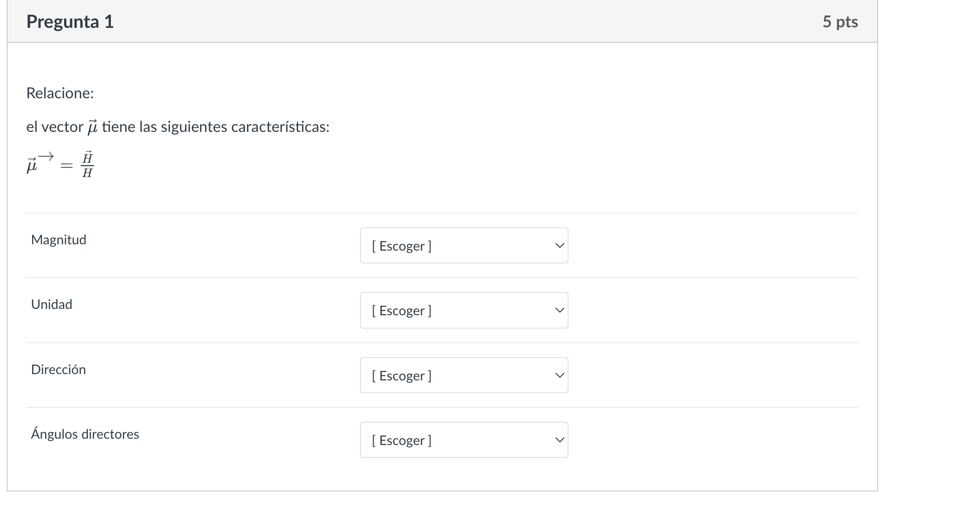Click the 'Dirección' row label
Image resolution: width=980 pixels, height=517 pixels.
(x=58, y=369)
